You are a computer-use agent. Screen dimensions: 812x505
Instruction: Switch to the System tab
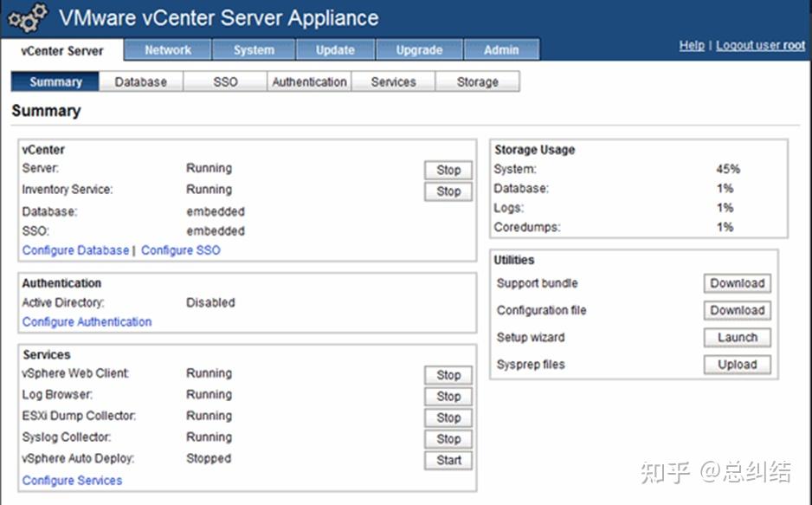254,50
